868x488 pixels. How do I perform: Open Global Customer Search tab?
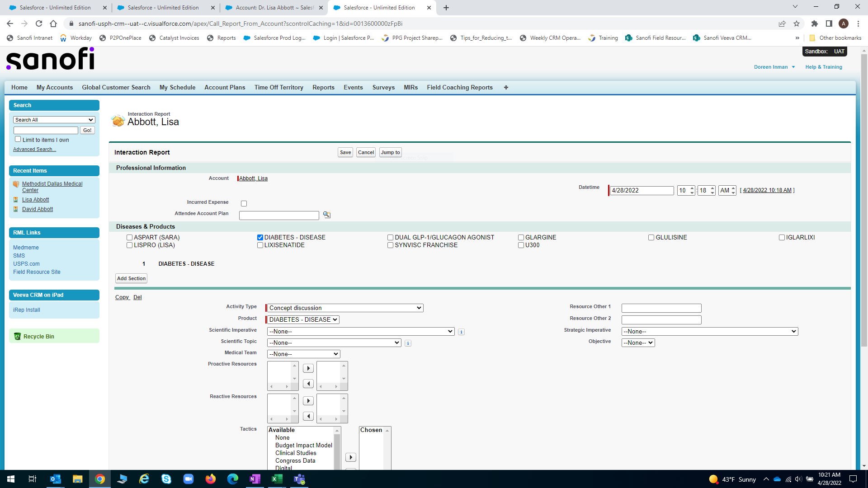116,88
